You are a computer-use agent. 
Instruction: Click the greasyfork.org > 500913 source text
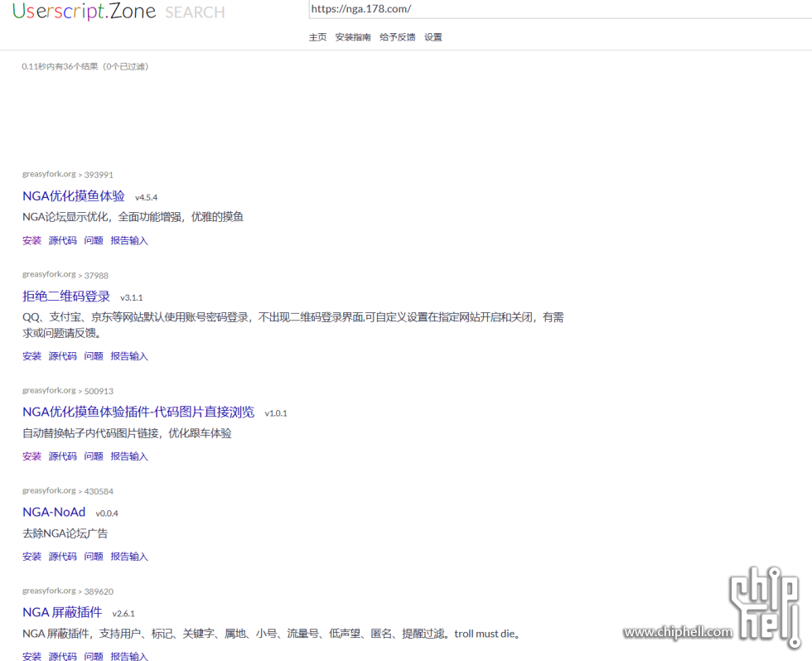click(x=68, y=391)
